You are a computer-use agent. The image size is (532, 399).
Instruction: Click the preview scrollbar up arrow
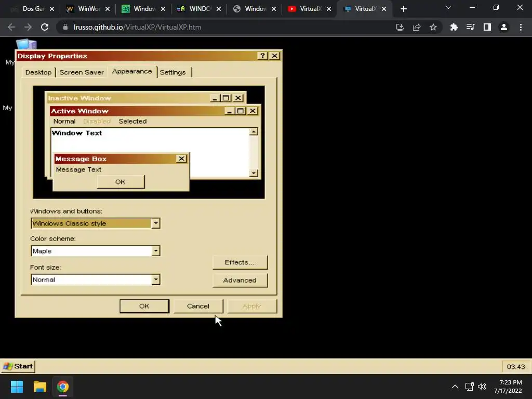(254, 131)
